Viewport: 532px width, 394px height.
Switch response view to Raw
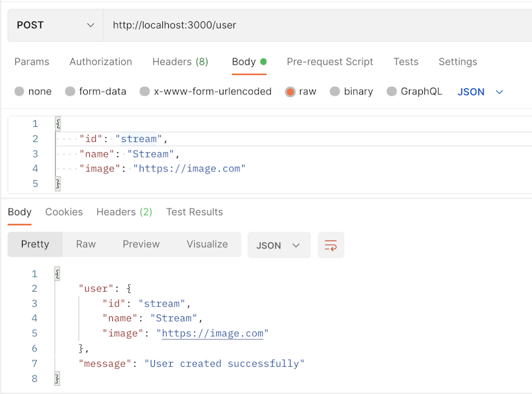[85, 245]
